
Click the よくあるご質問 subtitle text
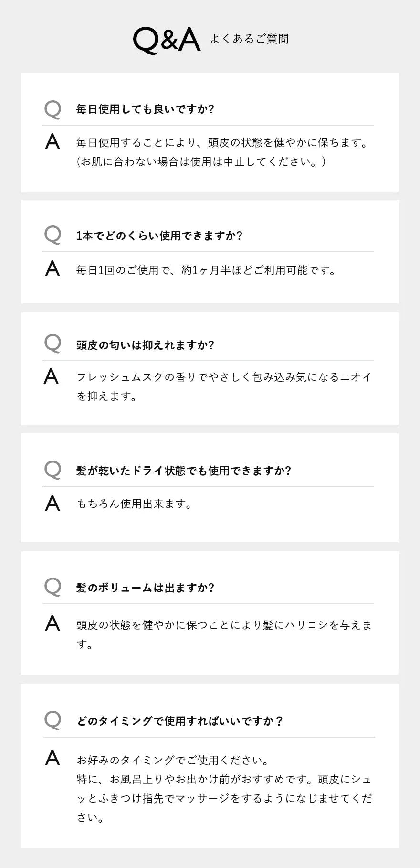(249, 39)
